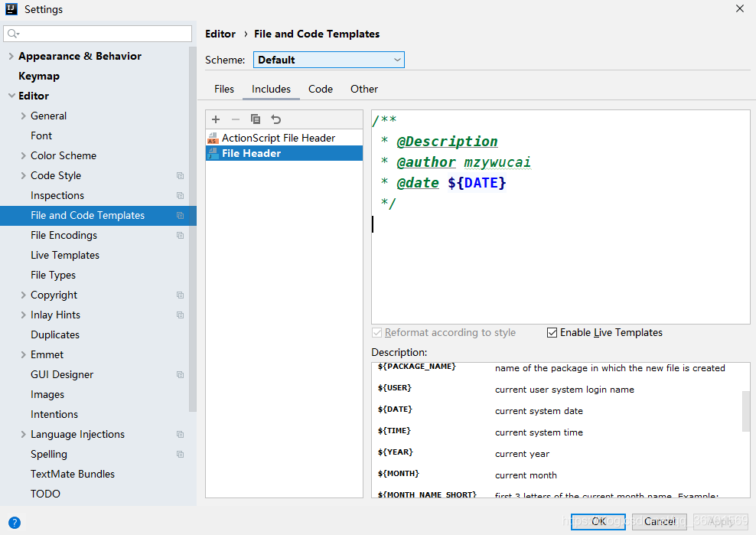Open the Scheme dropdown
Viewport: 756px width, 535px height.
click(x=329, y=60)
